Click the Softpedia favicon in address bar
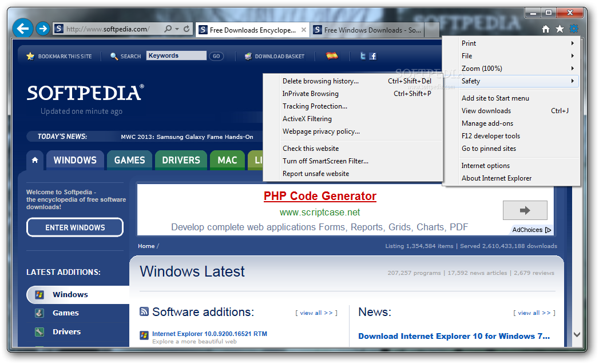The width and height of the screenshot is (599, 364). [x=58, y=29]
